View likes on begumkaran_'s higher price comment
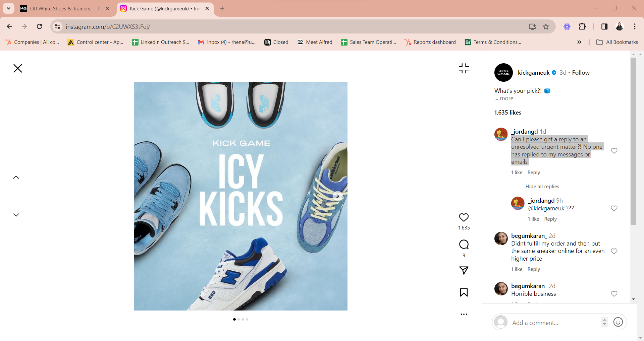 coord(517,269)
